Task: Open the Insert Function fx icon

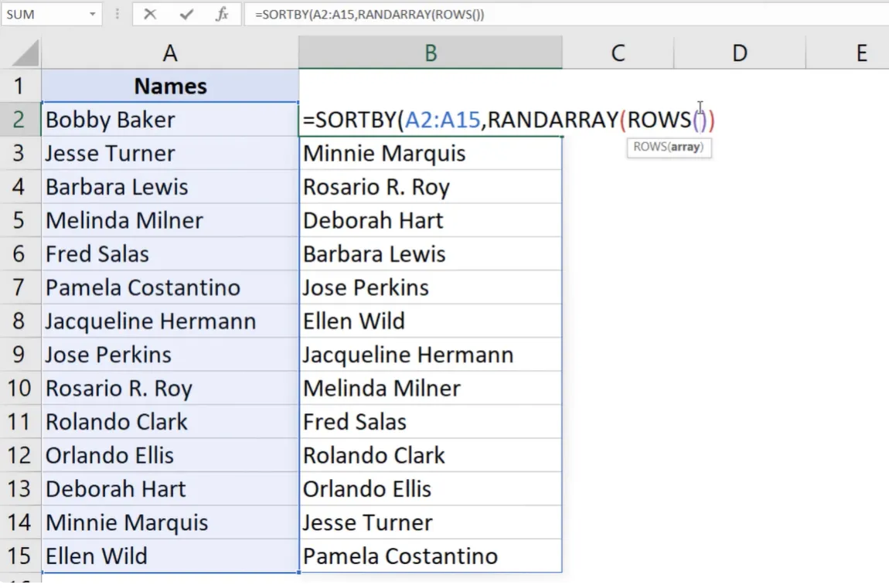Action: (x=222, y=15)
